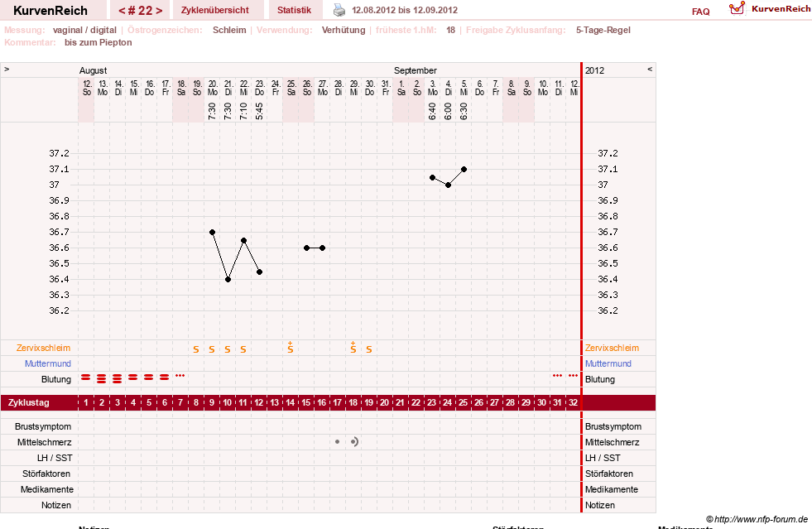This screenshot has width=812, height=529.
Task: Click the left Zervixschleim row label
Action: (x=44, y=348)
